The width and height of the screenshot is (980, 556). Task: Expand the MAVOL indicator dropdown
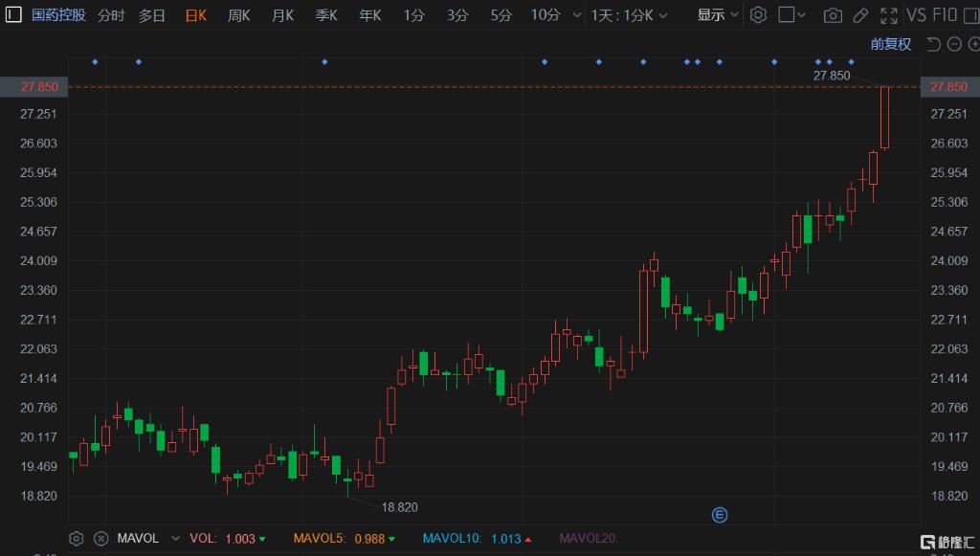[178, 539]
